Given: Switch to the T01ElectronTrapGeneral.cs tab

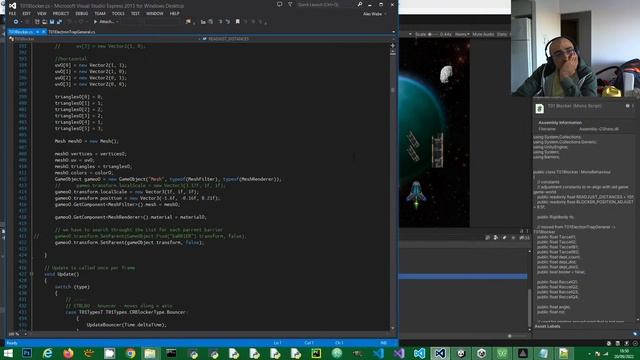Looking at the screenshot, I should 72,32.
